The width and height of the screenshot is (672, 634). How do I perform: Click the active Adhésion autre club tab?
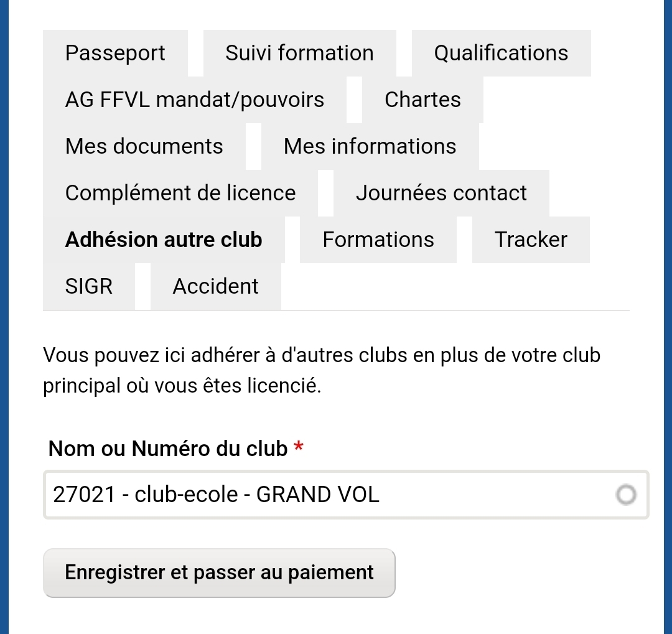coord(164,240)
